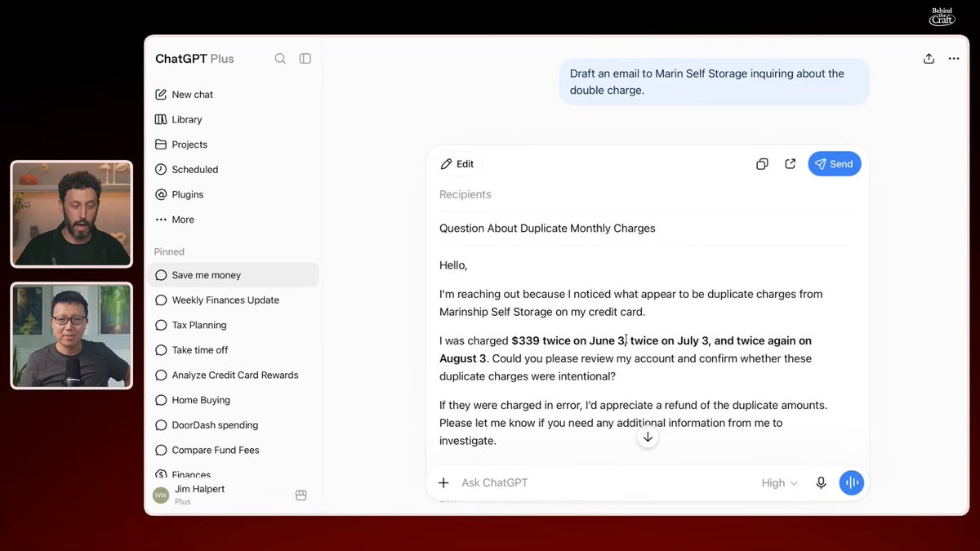Click the Edit button on the draft

point(457,164)
